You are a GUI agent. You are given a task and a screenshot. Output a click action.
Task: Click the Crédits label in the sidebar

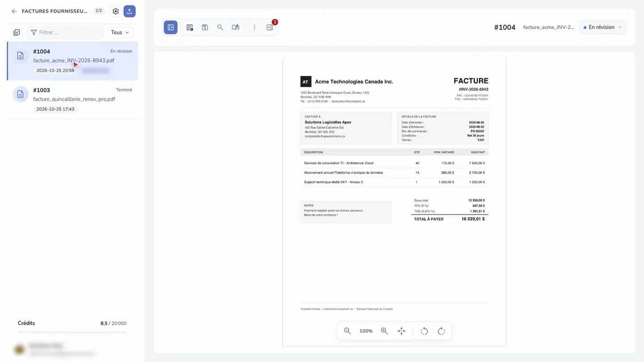(x=26, y=323)
